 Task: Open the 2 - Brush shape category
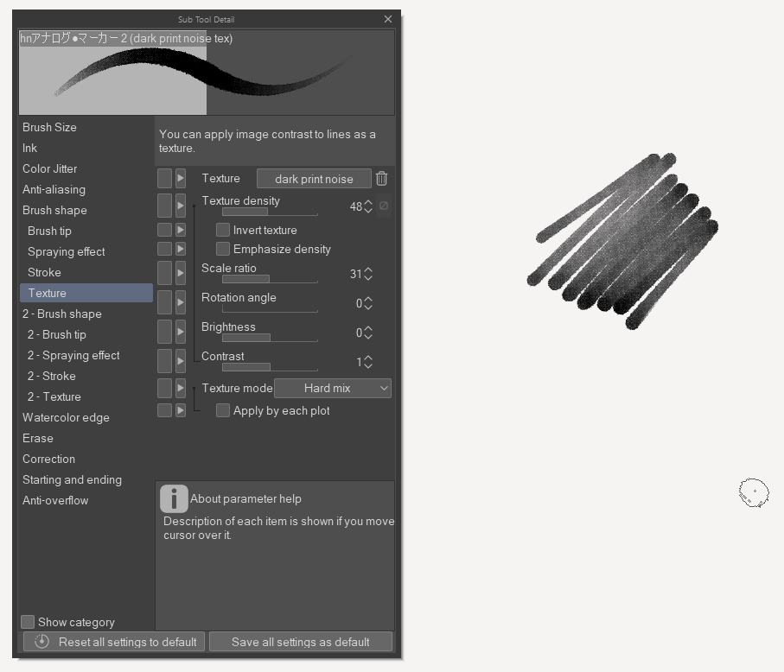click(x=86, y=314)
